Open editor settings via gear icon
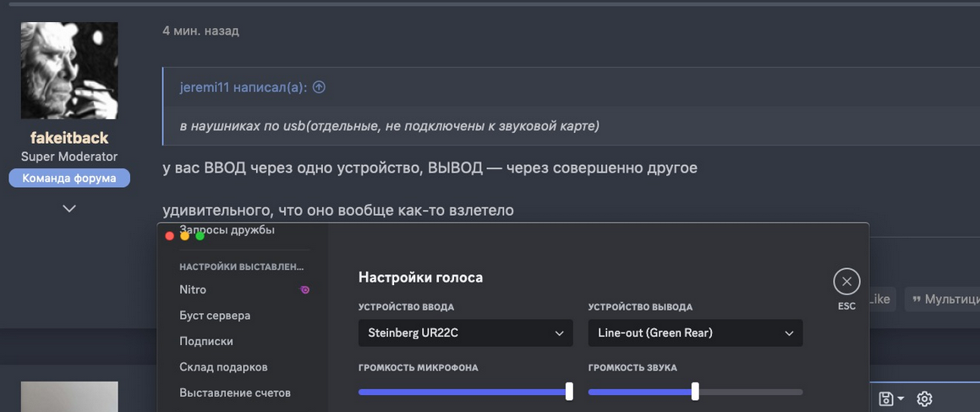This screenshot has width=980, height=412. click(924, 398)
